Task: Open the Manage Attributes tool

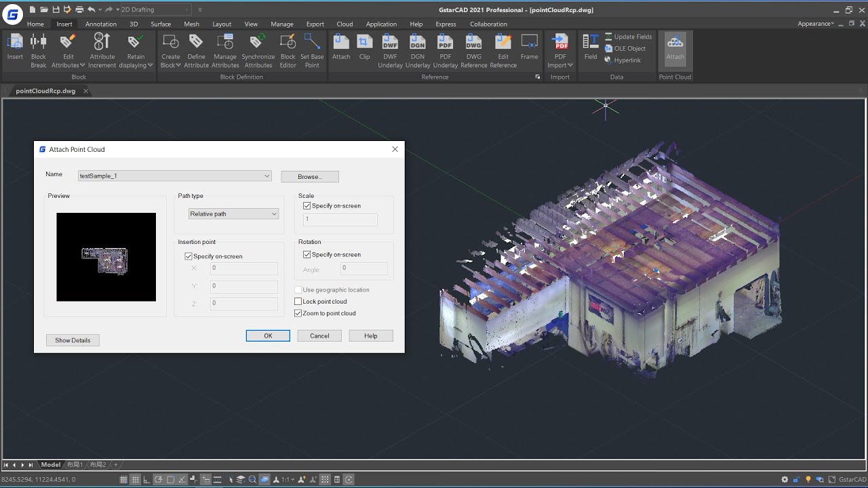Action: [224, 51]
